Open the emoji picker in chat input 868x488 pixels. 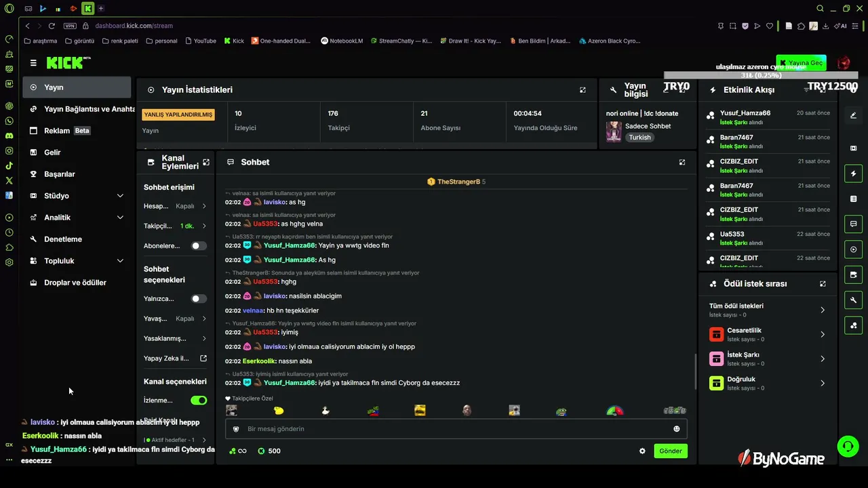[x=676, y=429]
